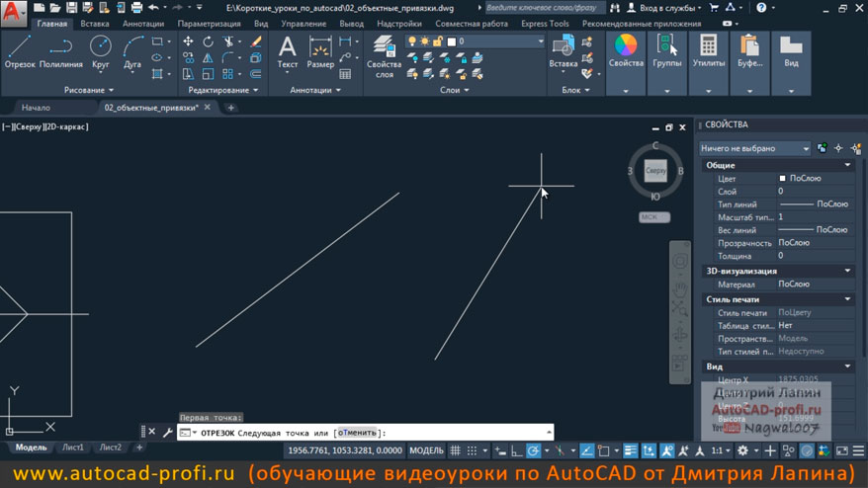
Task: Toggle polar tracking in status bar
Action: pos(533,450)
